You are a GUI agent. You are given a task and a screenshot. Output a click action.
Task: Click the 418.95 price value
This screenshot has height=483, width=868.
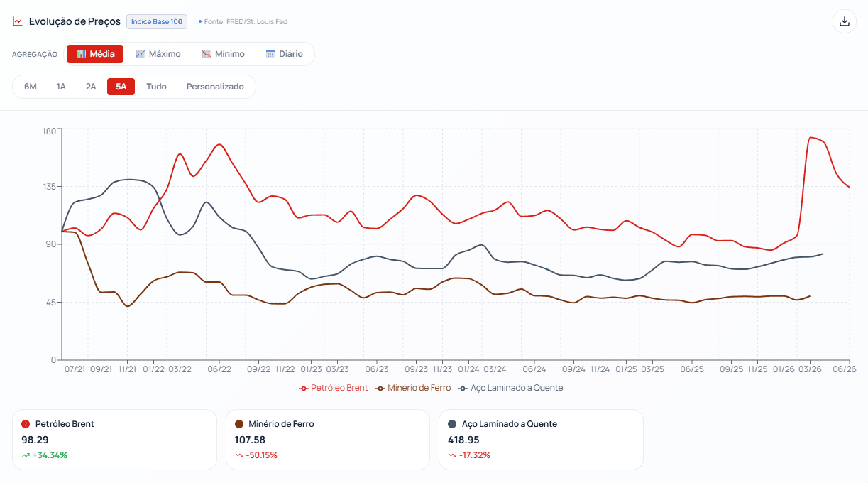(x=463, y=440)
